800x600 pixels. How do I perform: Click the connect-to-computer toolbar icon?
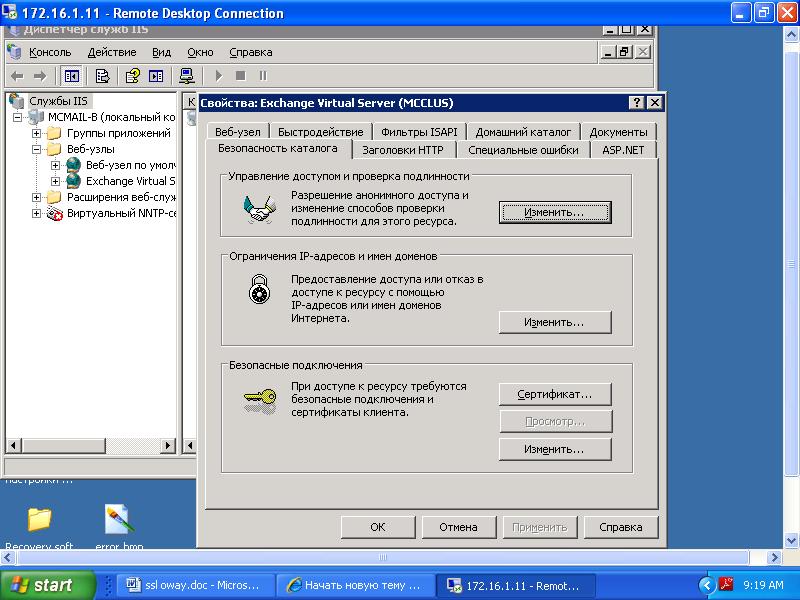click(187, 76)
